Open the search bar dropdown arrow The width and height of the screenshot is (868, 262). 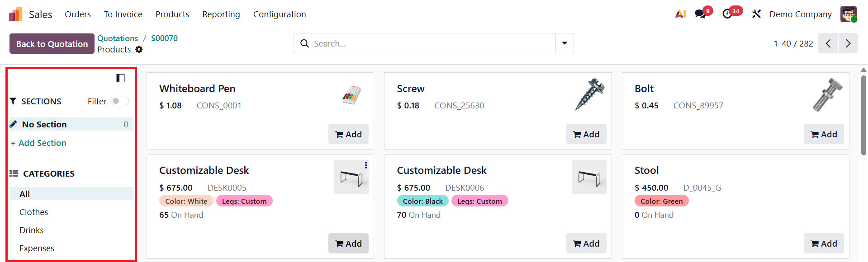click(564, 43)
